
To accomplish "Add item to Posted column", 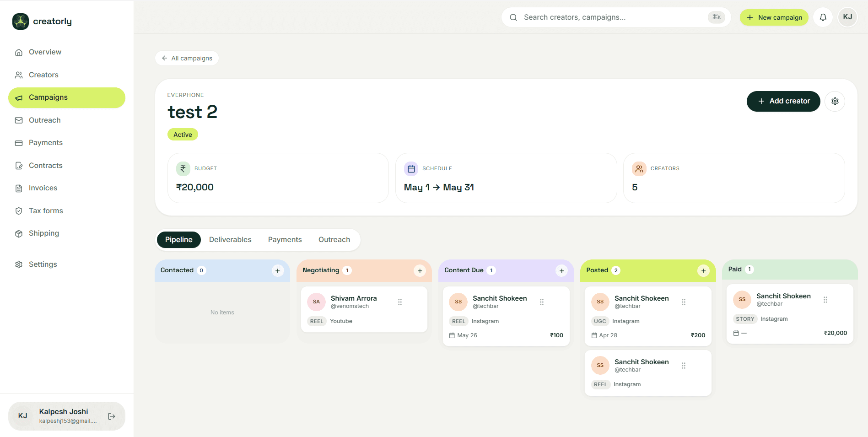I will tap(703, 271).
